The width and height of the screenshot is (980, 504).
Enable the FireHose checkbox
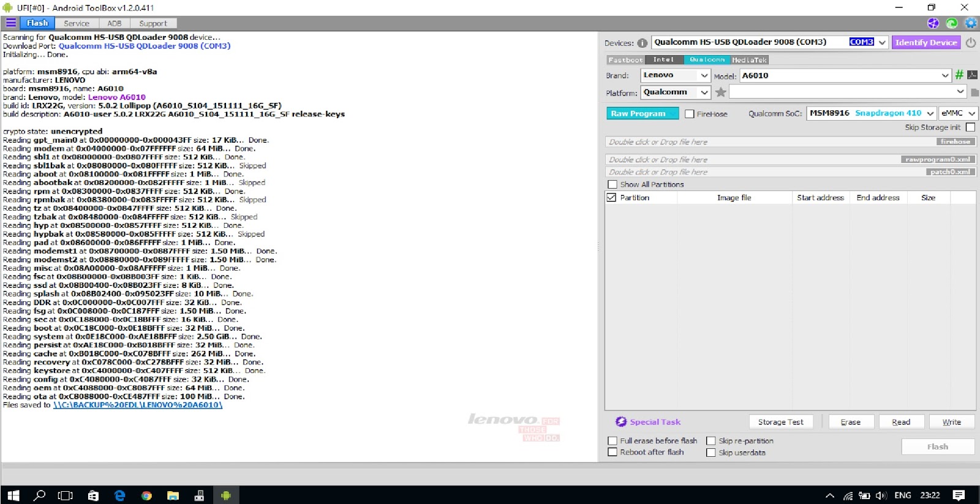(x=690, y=114)
